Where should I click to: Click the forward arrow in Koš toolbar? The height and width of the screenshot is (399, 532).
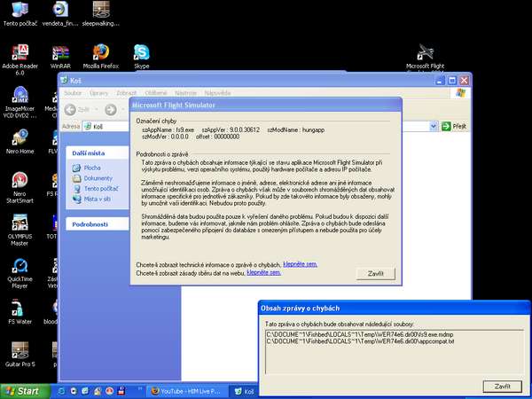[x=110, y=110]
